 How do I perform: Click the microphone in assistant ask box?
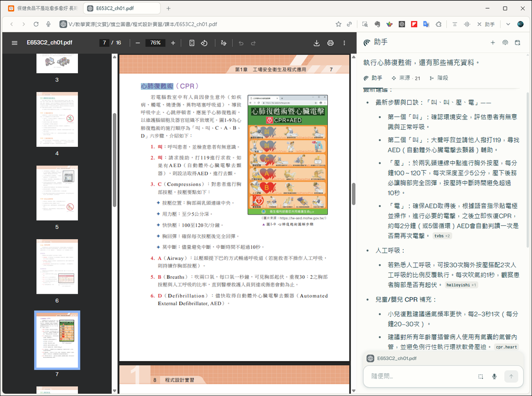point(495,376)
